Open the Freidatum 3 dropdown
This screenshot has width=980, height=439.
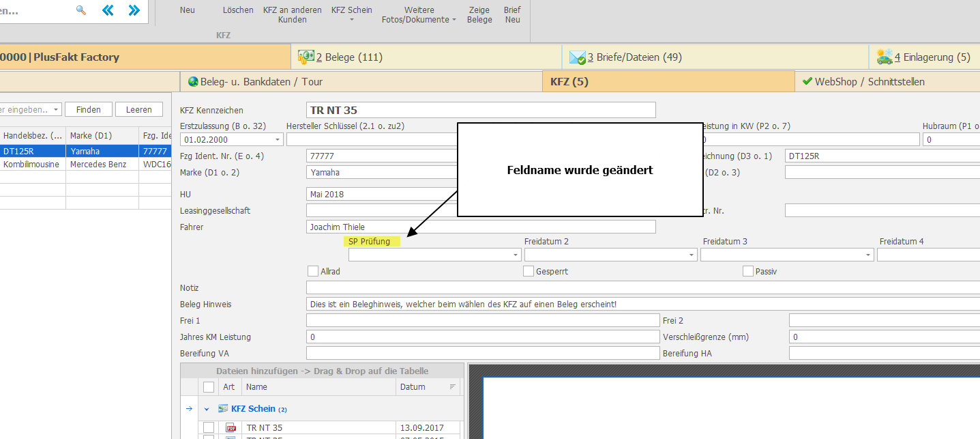[868, 255]
